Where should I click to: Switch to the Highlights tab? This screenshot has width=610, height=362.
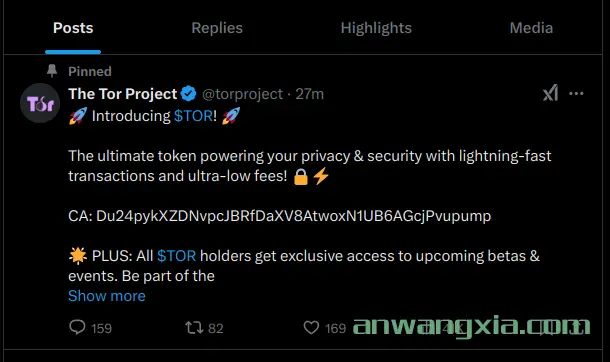point(376,28)
